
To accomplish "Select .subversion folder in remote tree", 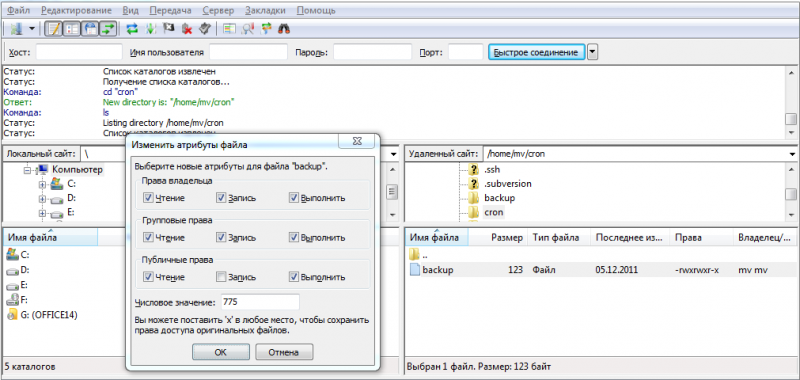I will pyautogui.click(x=507, y=184).
